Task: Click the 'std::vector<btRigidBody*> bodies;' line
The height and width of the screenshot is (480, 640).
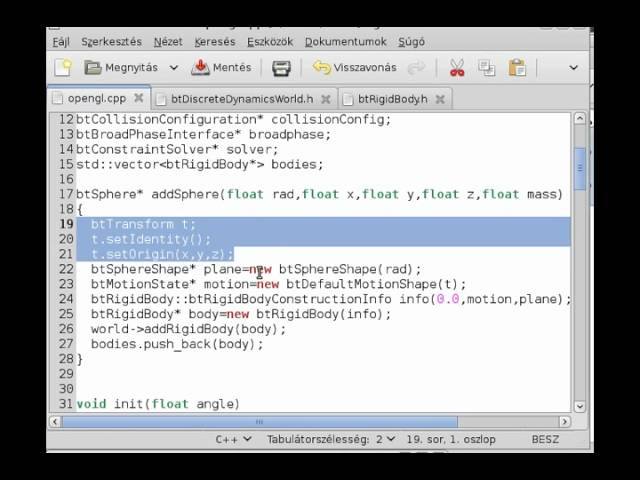Action: (x=200, y=164)
